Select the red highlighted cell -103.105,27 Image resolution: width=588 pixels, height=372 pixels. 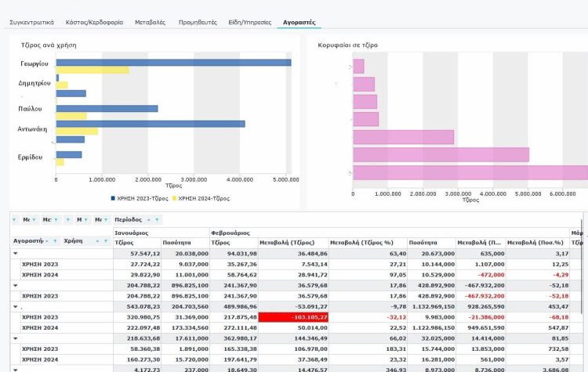point(293,316)
